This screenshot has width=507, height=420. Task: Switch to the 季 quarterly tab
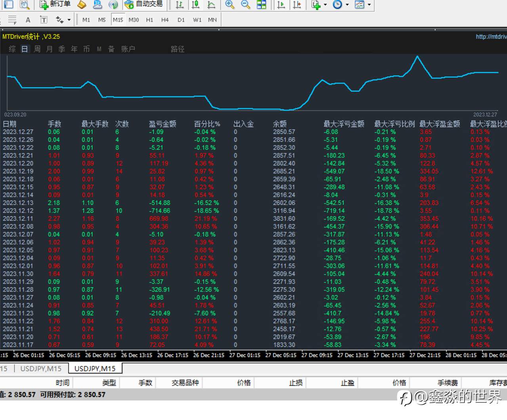tap(62, 49)
